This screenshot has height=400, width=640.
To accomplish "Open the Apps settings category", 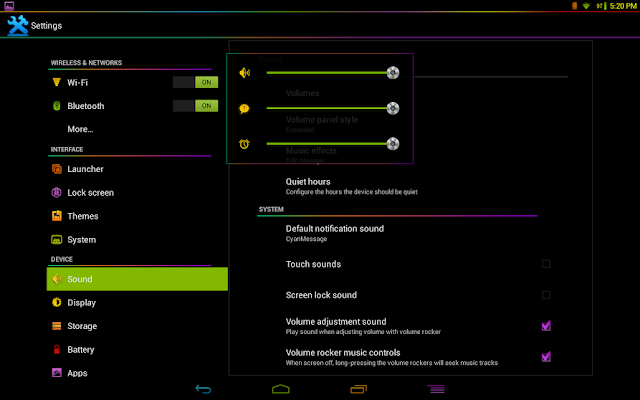I will pyautogui.click(x=137, y=373).
